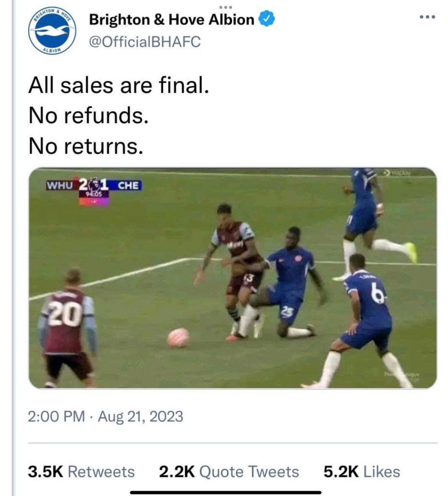Click the Premier League logo in the scoreboard
Image resolution: width=448 pixels, height=496 pixels.
coord(95,185)
